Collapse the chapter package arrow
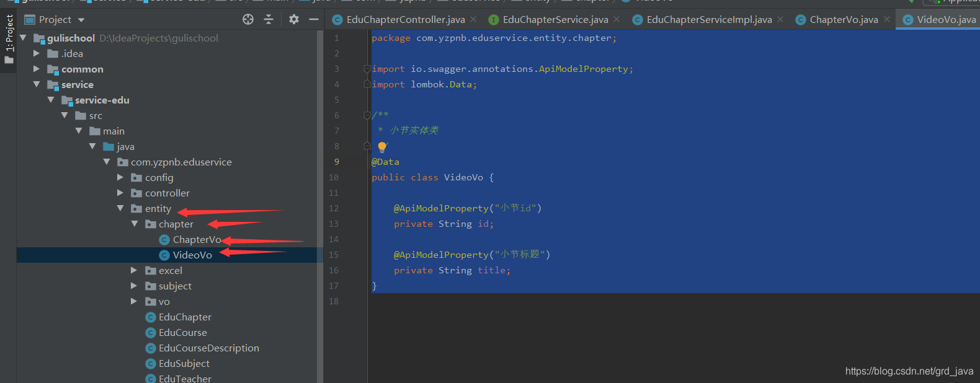Viewport: 980px width, 383px height. click(x=135, y=224)
